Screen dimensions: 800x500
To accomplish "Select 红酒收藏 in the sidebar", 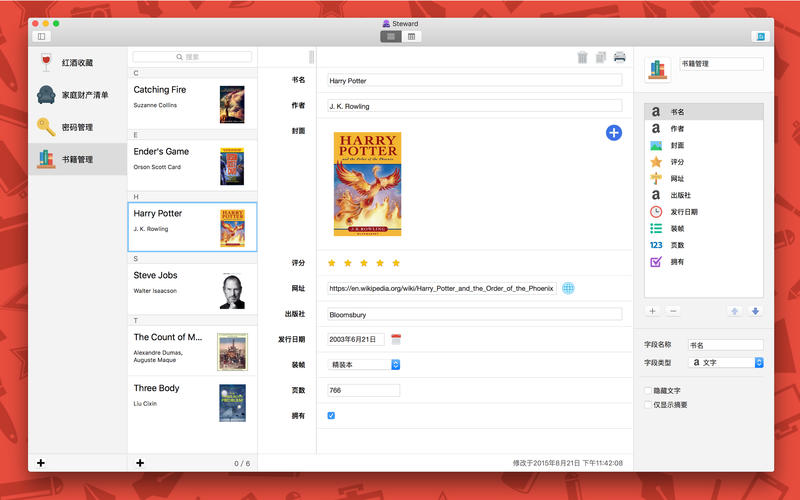I will click(x=77, y=63).
